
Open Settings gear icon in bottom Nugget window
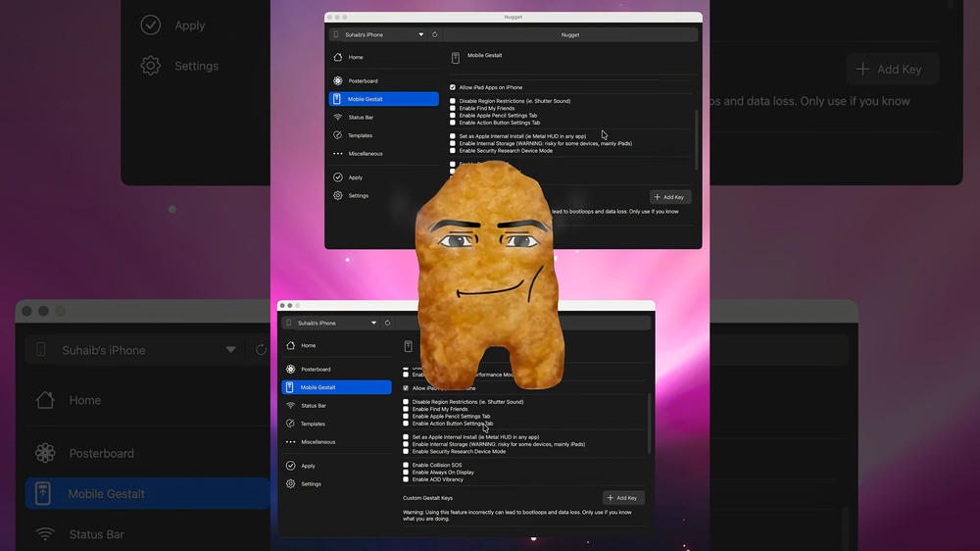(291, 483)
